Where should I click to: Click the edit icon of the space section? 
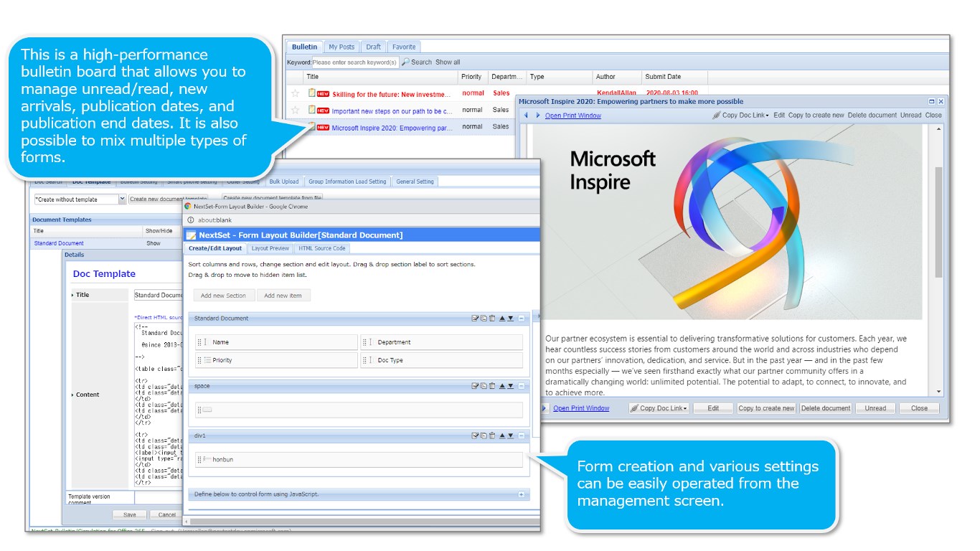[475, 386]
